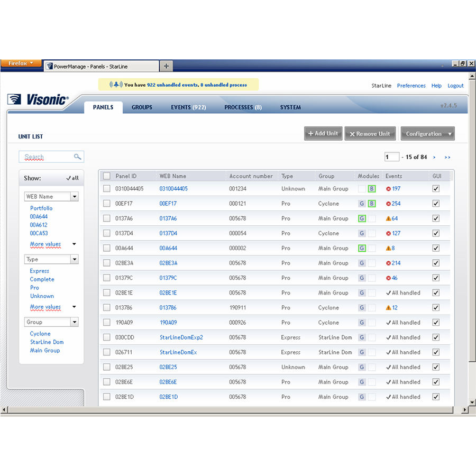Screen dimensions: 476x476
Task: Open new browser tab with plus icon
Action: pos(166,66)
